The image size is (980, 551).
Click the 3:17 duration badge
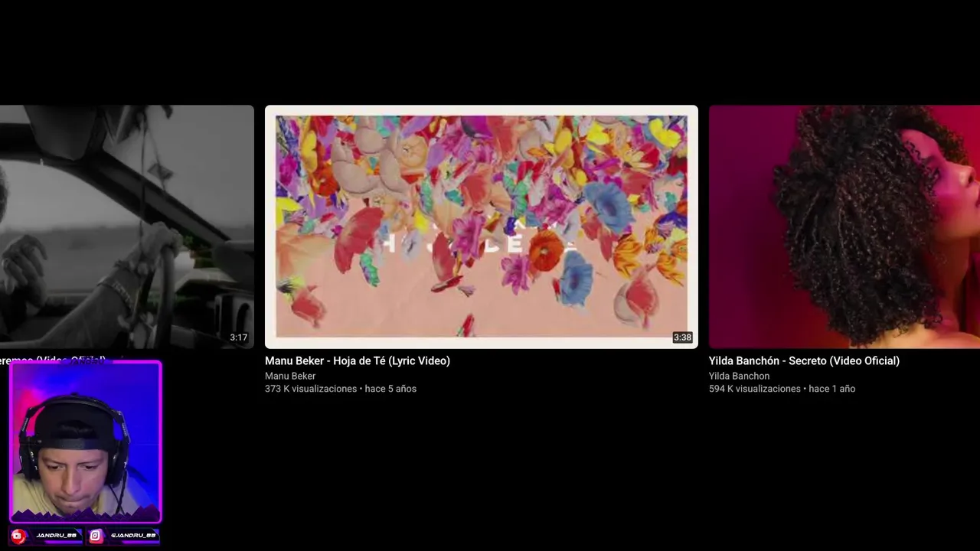pyautogui.click(x=239, y=337)
